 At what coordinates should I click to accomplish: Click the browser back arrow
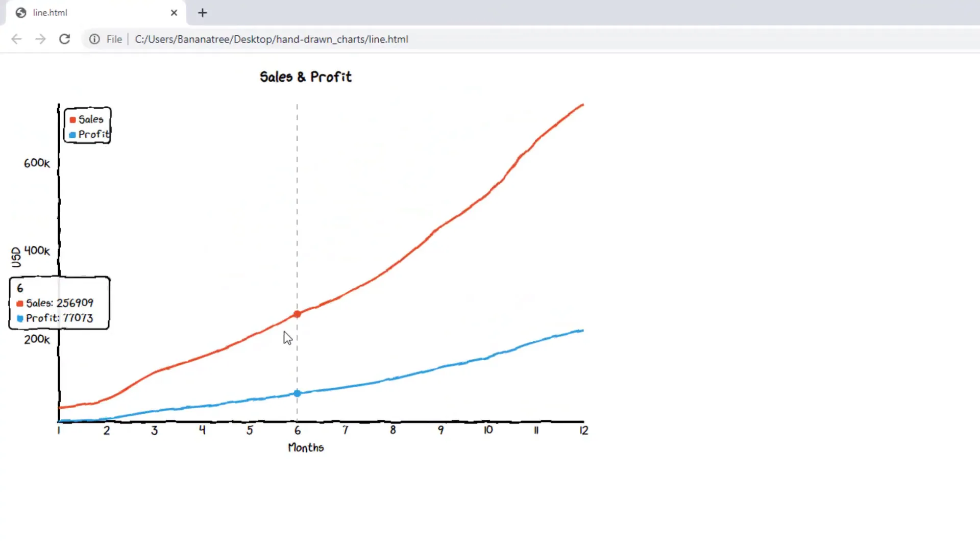coord(16,39)
